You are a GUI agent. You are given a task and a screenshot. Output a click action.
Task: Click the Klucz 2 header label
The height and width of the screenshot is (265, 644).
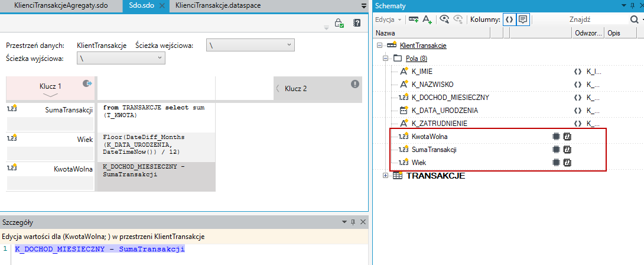coord(296,88)
